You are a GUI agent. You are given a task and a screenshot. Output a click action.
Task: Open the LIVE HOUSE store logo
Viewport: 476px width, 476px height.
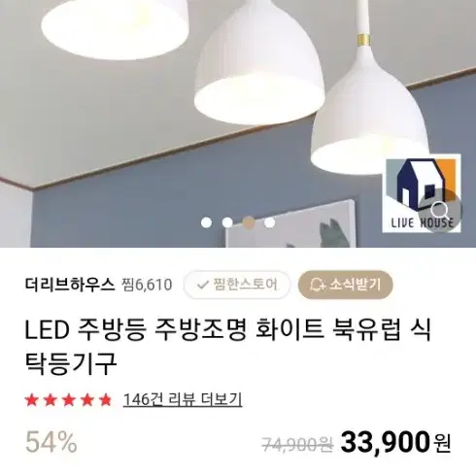click(422, 193)
